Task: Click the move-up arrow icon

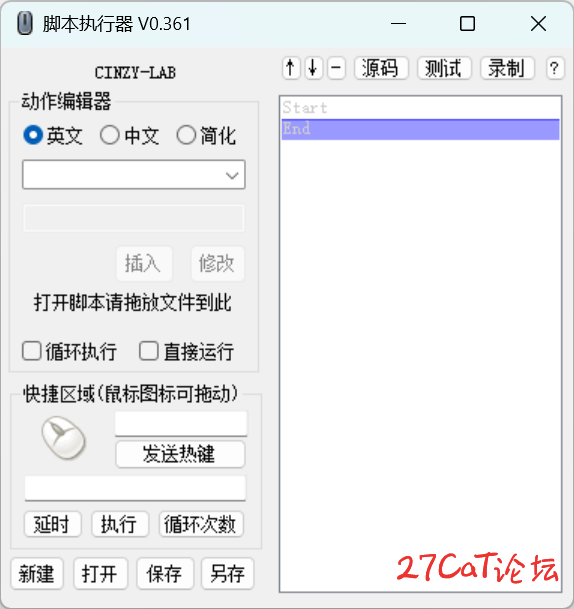Action: pyautogui.click(x=290, y=68)
